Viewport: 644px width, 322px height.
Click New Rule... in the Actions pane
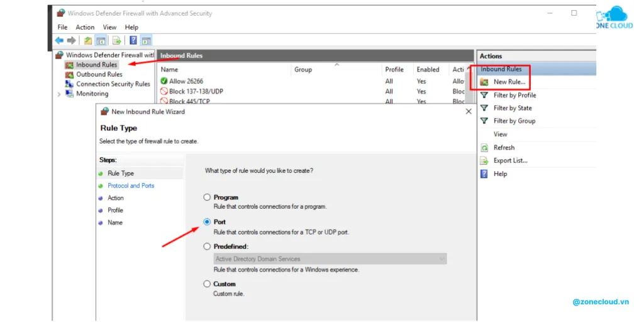[509, 82]
